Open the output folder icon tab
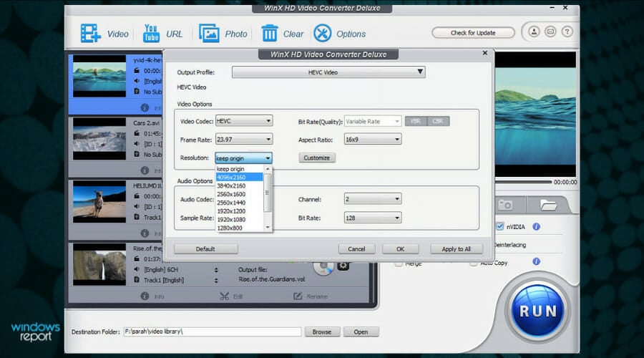The image size is (644, 358). (x=548, y=204)
